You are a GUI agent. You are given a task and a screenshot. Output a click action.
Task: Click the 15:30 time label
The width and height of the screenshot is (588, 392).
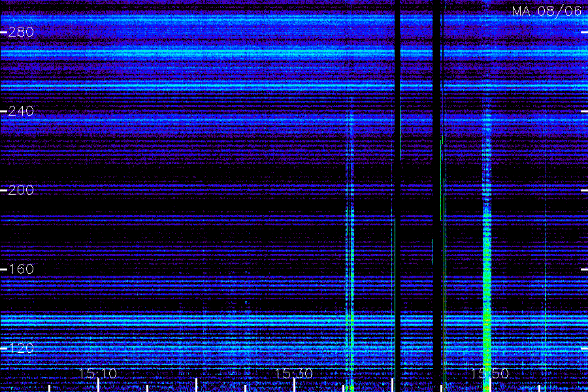293,374
